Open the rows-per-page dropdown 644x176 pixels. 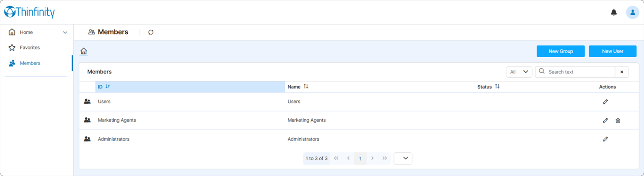click(x=403, y=158)
